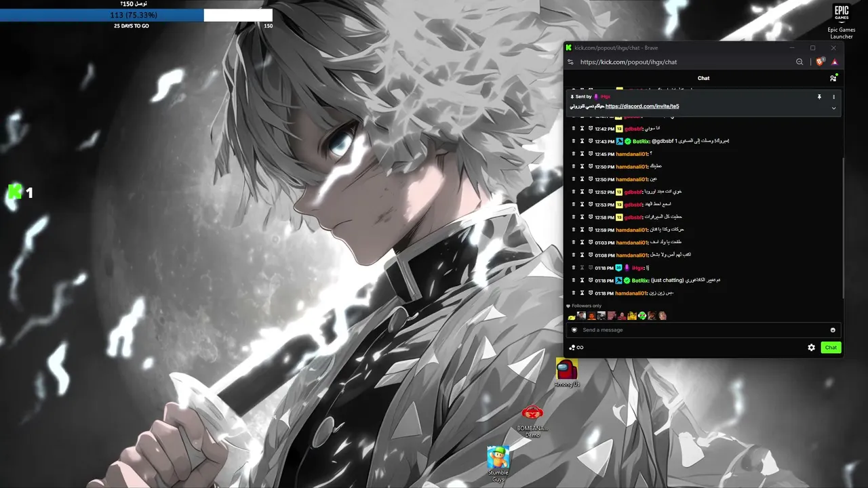Timeout gdbsbf on 12:52 PM message
868x488 pixels.
coord(582,192)
